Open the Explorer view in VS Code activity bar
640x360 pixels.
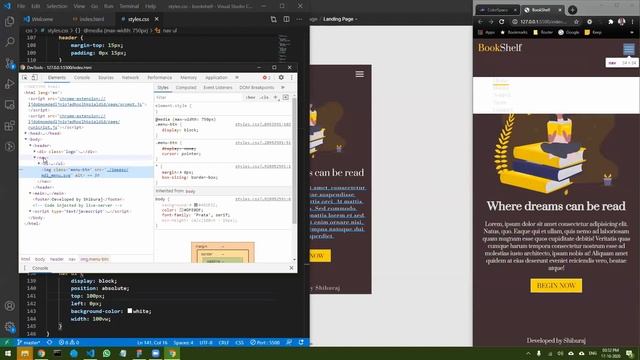click(x=9, y=21)
